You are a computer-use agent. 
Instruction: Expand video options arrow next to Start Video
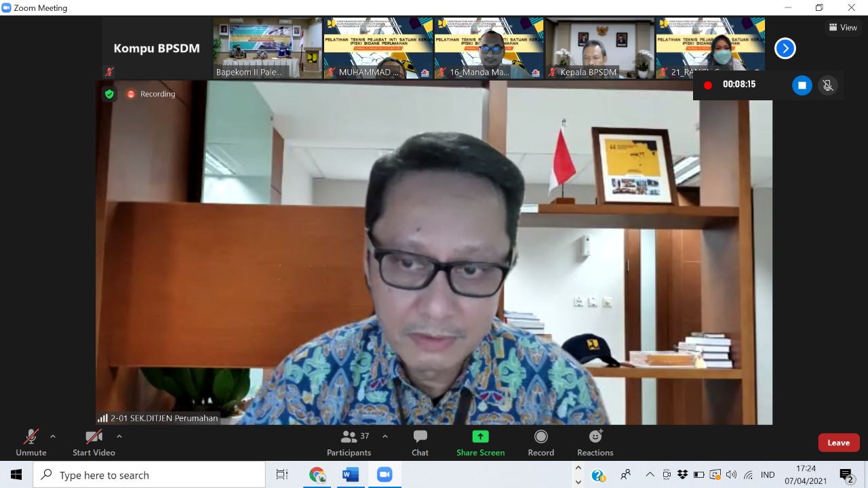pos(119,436)
